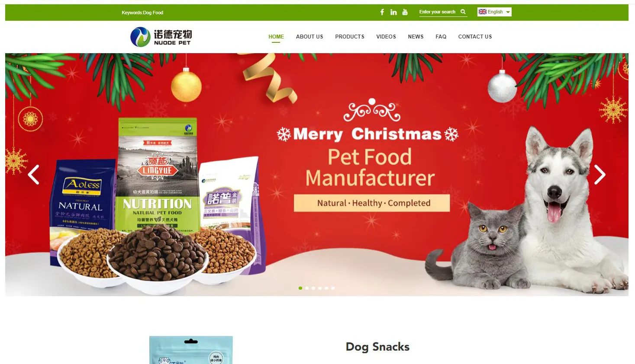Select the first green carousel dot

click(300, 288)
